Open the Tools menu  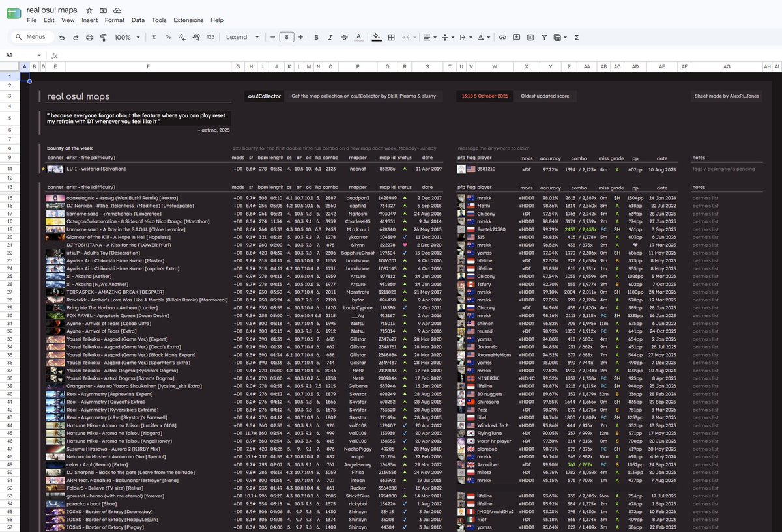point(159,20)
